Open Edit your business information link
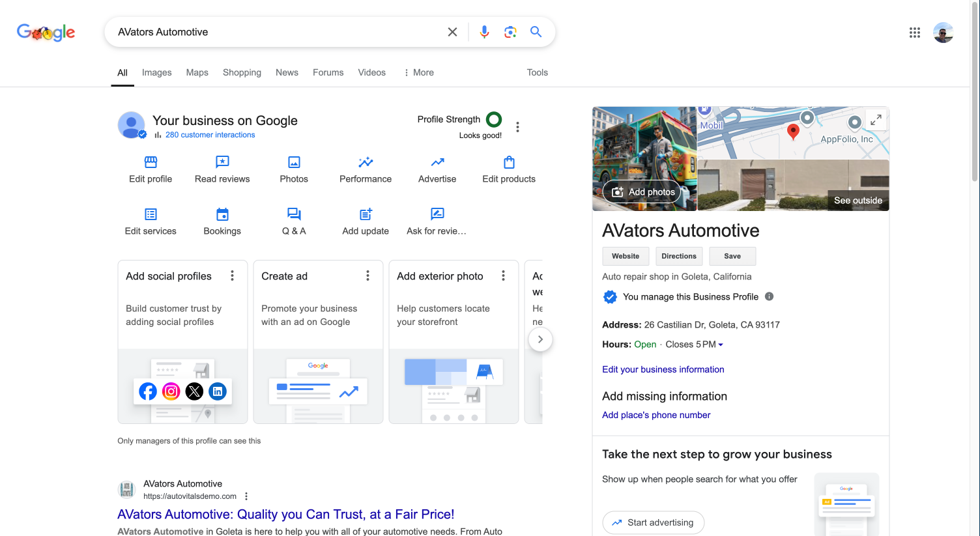 [x=663, y=369]
